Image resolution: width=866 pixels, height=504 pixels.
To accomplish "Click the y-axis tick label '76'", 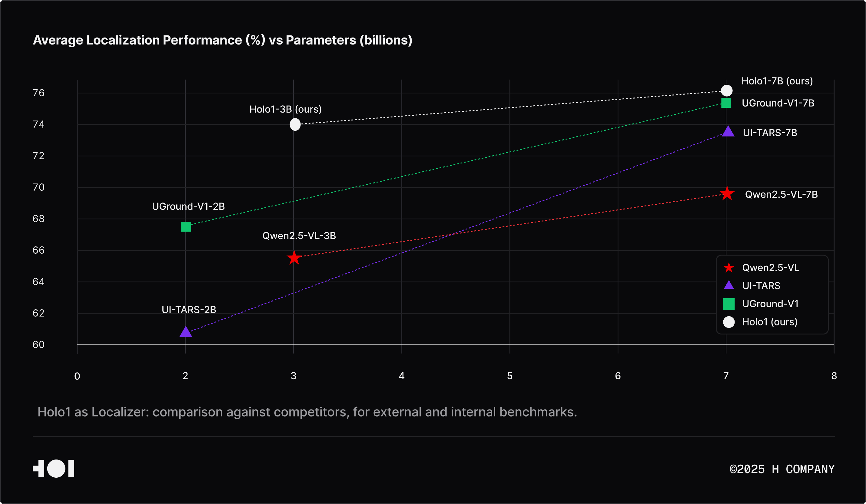I will 38,93.
